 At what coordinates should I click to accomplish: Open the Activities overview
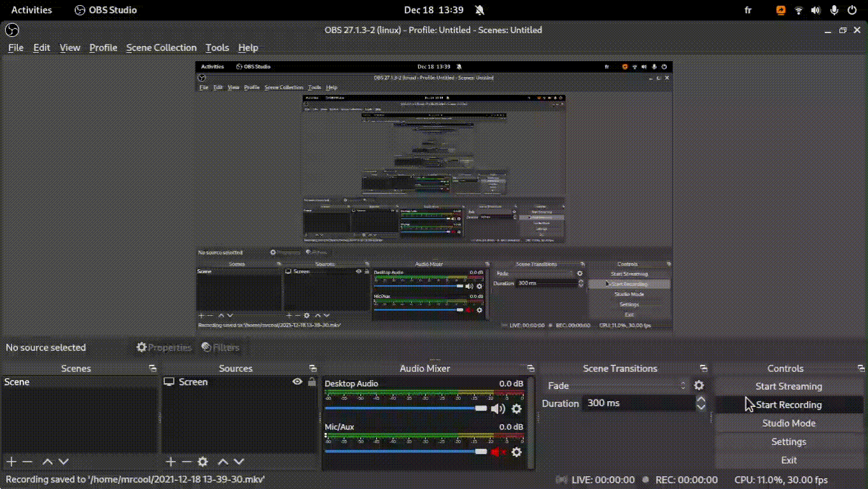click(x=32, y=10)
